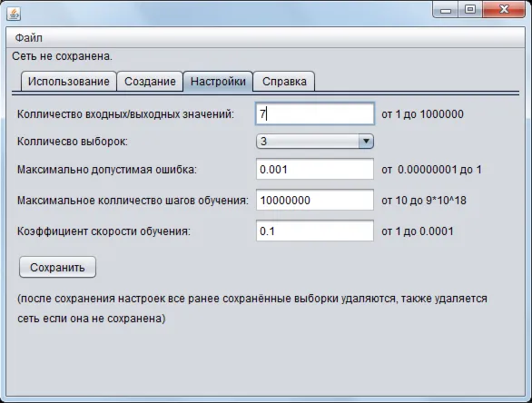Click the 'Сеть не сохранена.' status text
Viewport: 532px width, 403px height.
click(x=62, y=56)
